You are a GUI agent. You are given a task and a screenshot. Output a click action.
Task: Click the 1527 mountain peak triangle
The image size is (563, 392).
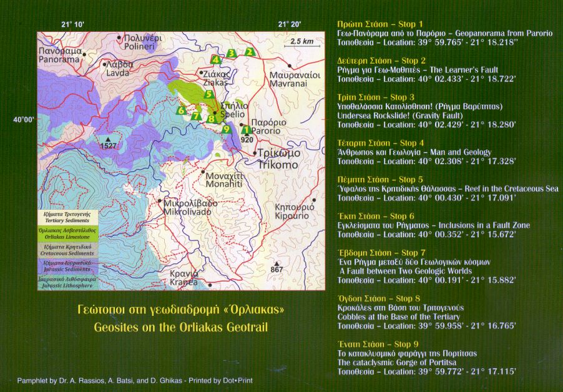pos(107,139)
